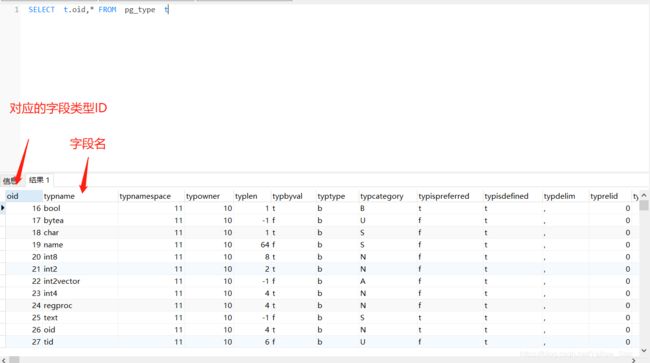Select the typtype column header
The image size is (650, 363).
[337, 196]
